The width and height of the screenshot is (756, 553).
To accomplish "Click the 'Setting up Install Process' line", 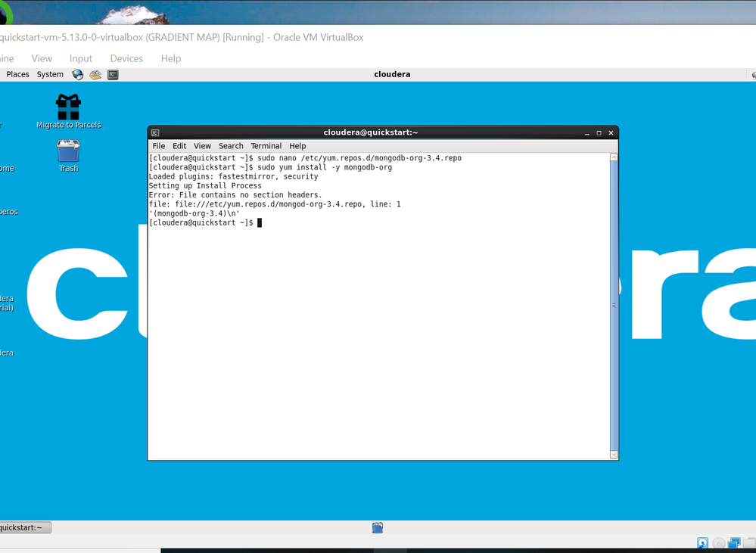I will [205, 185].
